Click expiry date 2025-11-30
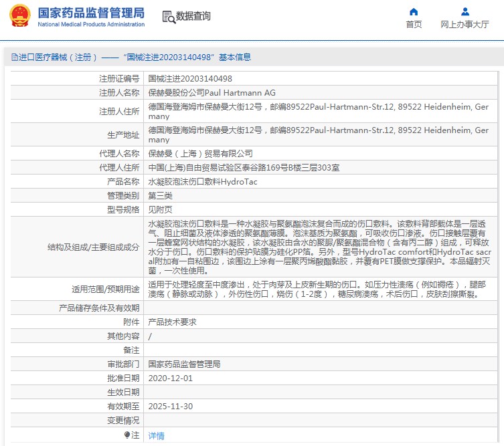Screen dimensions: 504x446 point(171,406)
